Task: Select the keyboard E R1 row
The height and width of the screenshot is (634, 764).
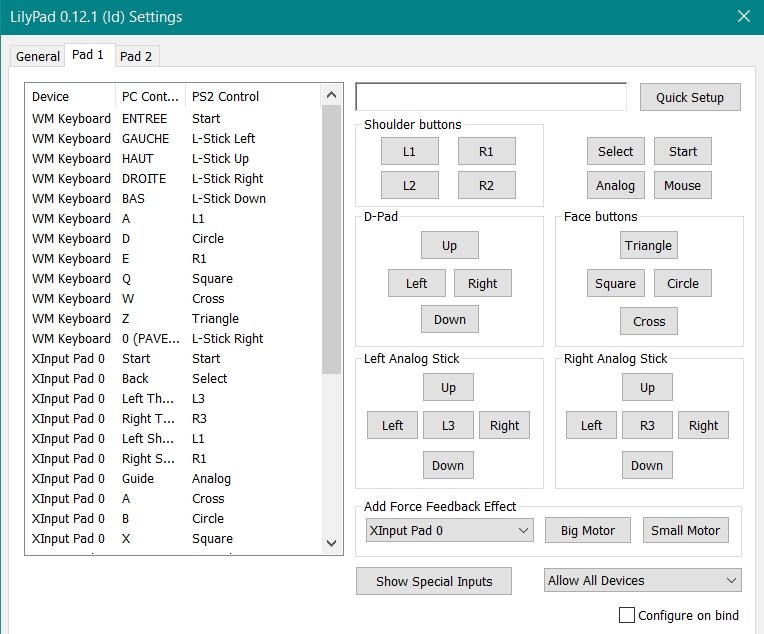Action: coord(174,258)
